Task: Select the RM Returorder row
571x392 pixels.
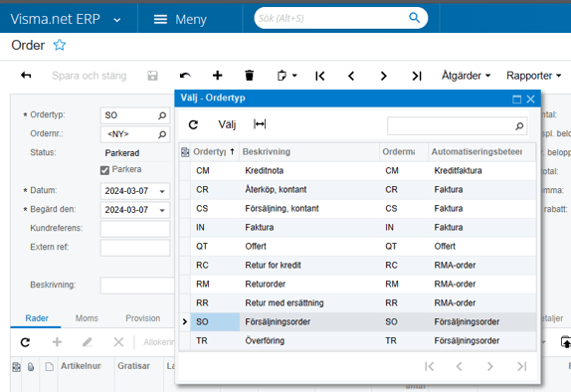Action: coord(357,285)
